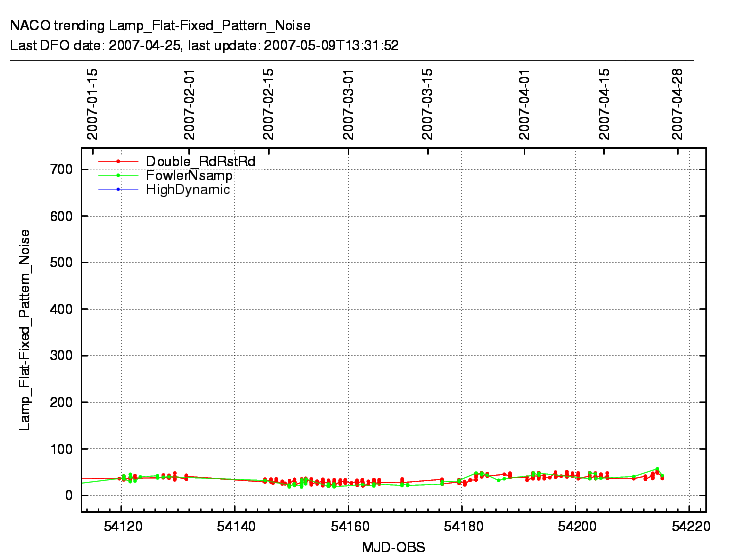
Task: Click the 700 y-axis tick label
Action: coord(62,170)
